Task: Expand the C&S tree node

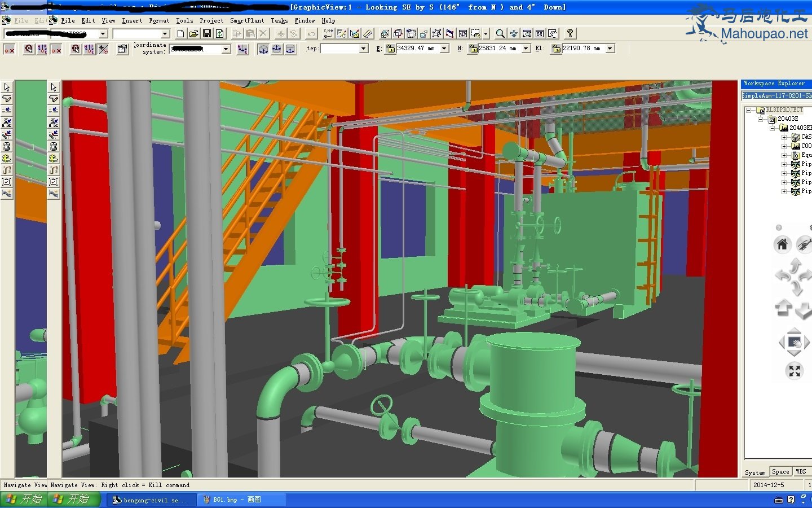Action: point(784,137)
